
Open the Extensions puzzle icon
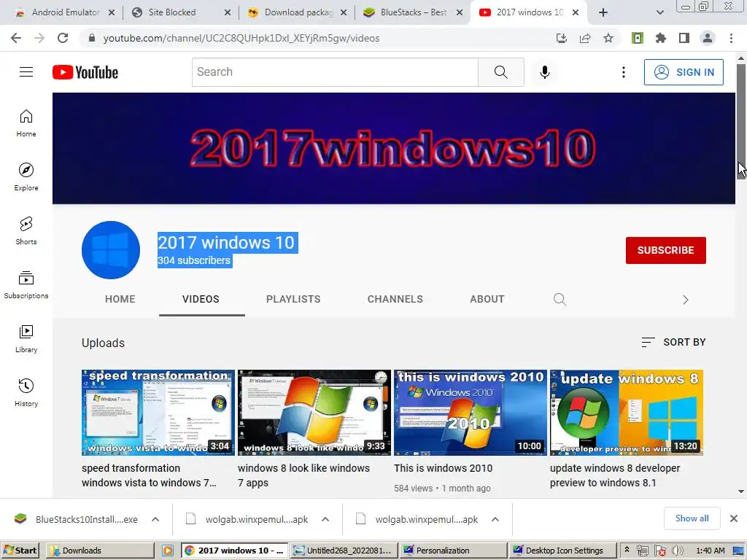[x=661, y=38]
